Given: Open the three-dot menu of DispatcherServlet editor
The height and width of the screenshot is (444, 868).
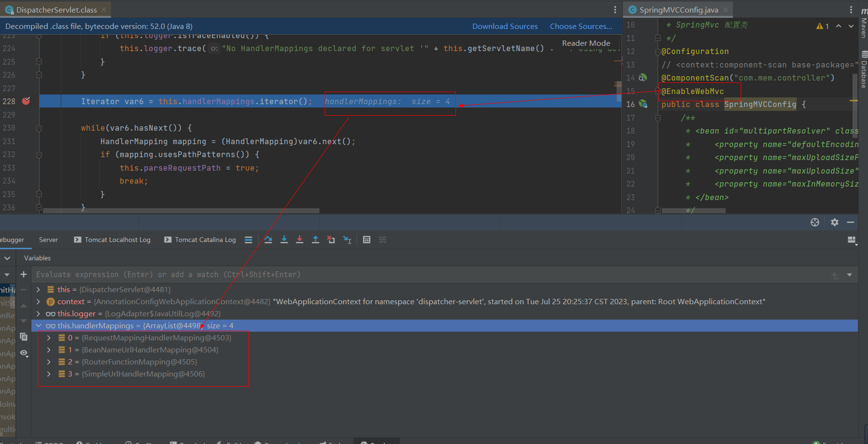Looking at the screenshot, I should (x=615, y=10).
